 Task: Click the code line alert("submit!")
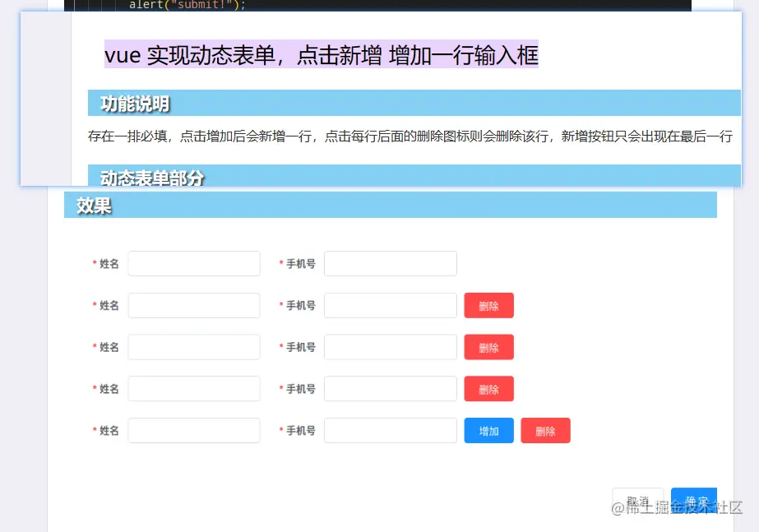pos(187,5)
